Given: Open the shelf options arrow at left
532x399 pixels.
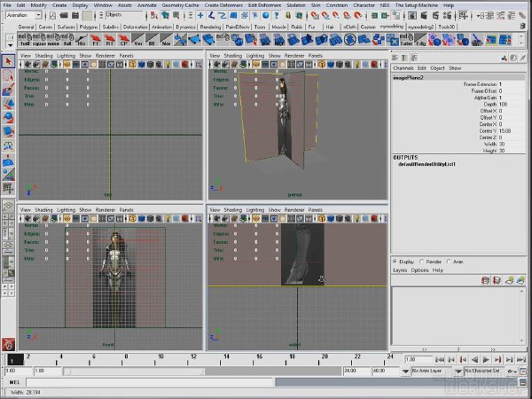Looking at the screenshot, I should point(10,45).
